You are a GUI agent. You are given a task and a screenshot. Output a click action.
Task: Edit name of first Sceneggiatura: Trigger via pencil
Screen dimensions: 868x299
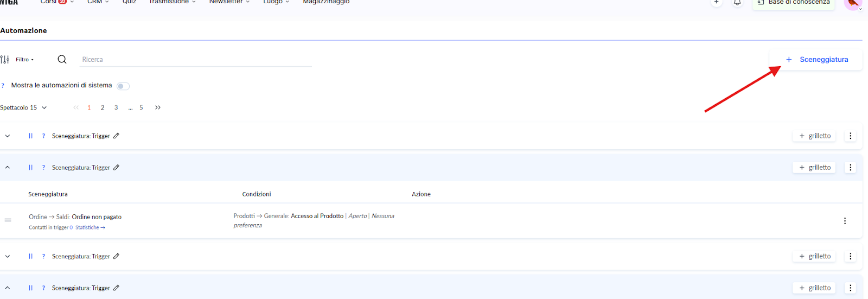point(116,136)
